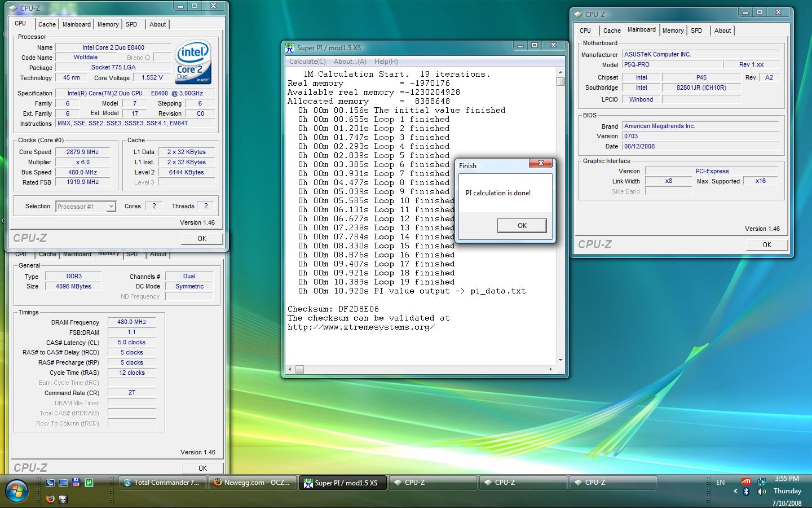Viewport: 812px width, 508px height.
Task: Click the first CPU-Z taskbar button
Action: (x=433, y=483)
